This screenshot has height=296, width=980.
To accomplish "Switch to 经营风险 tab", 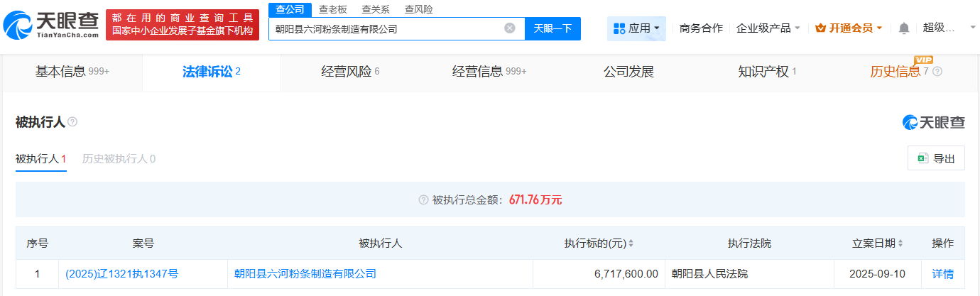I will click(350, 72).
